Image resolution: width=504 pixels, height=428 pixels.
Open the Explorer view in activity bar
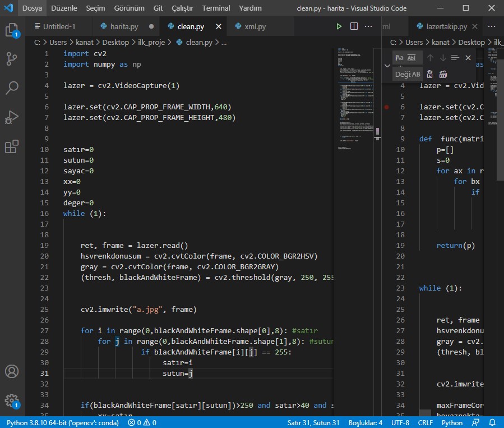click(x=12, y=30)
